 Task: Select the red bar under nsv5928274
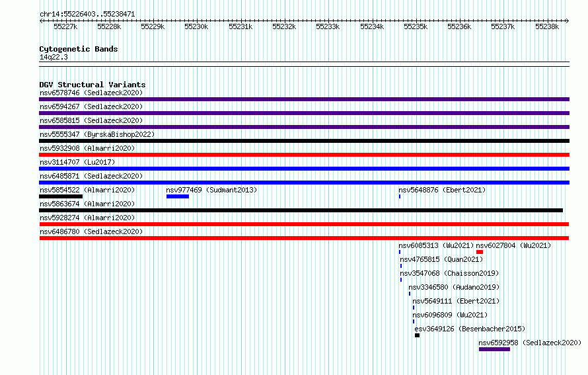pos(304,224)
